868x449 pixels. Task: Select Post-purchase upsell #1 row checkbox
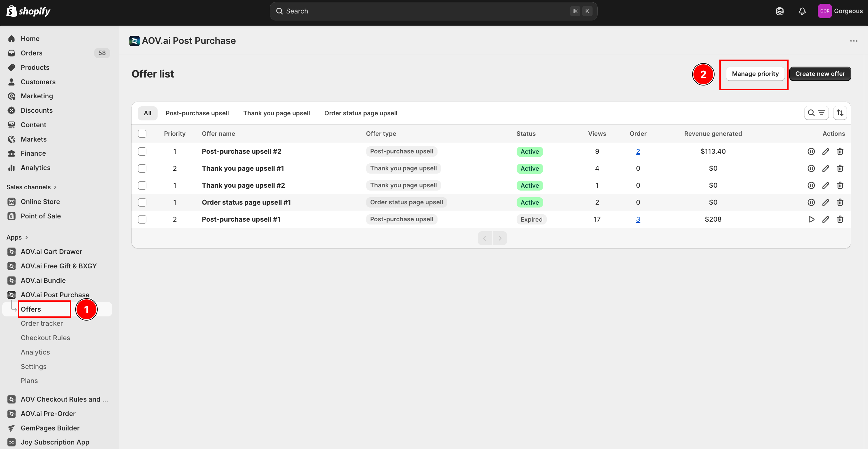pos(142,219)
